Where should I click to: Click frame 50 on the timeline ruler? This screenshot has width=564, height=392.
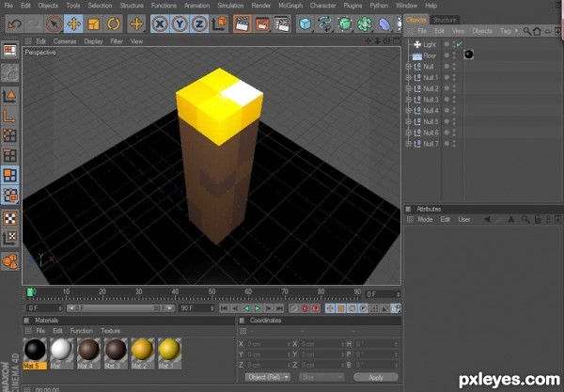(211, 293)
